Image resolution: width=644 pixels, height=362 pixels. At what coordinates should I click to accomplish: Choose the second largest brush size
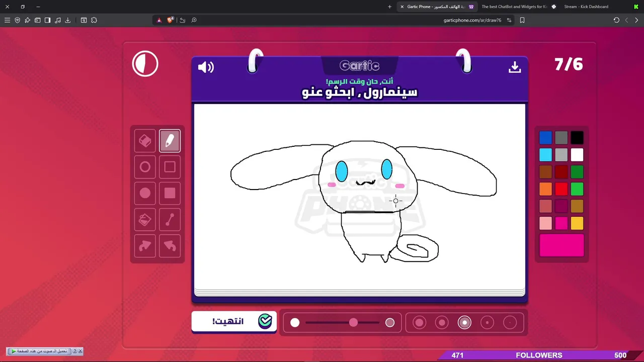coord(442,323)
